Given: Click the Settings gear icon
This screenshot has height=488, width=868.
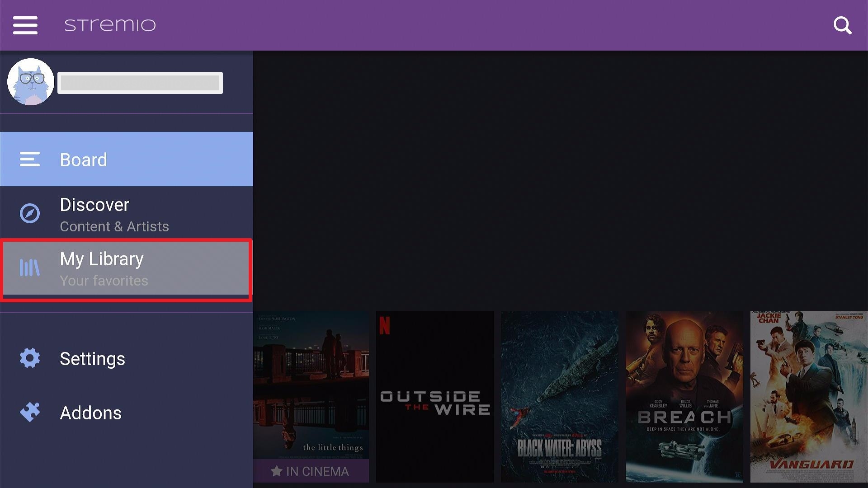Looking at the screenshot, I should 30,358.
